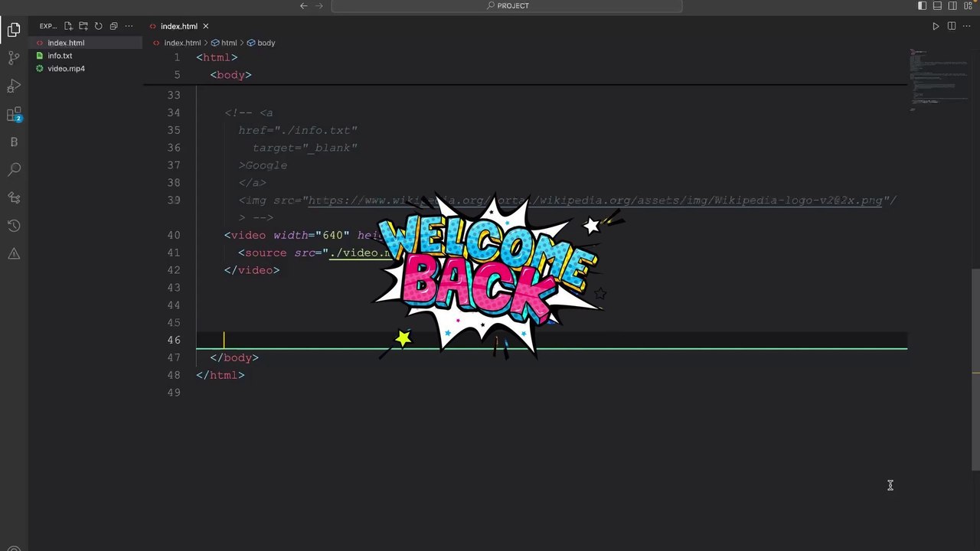Click the New Folder icon in Explorer

pyautogui.click(x=83, y=26)
